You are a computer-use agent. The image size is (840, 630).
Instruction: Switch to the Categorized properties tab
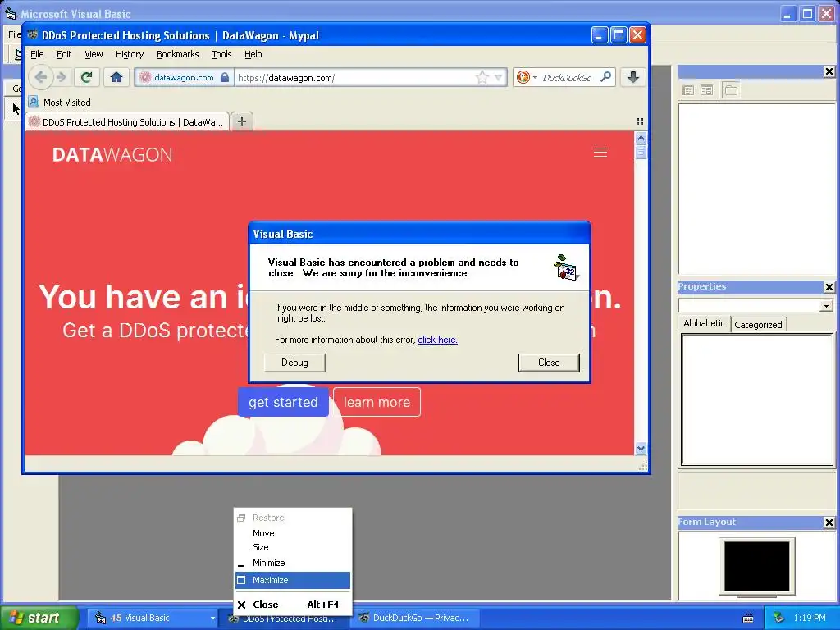[x=758, y=325]
